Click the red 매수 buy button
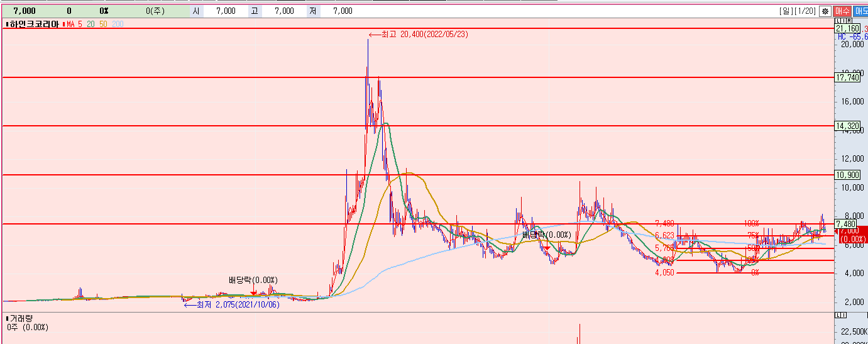This screenshot has height=344, width=868. [x=842, y=11]
